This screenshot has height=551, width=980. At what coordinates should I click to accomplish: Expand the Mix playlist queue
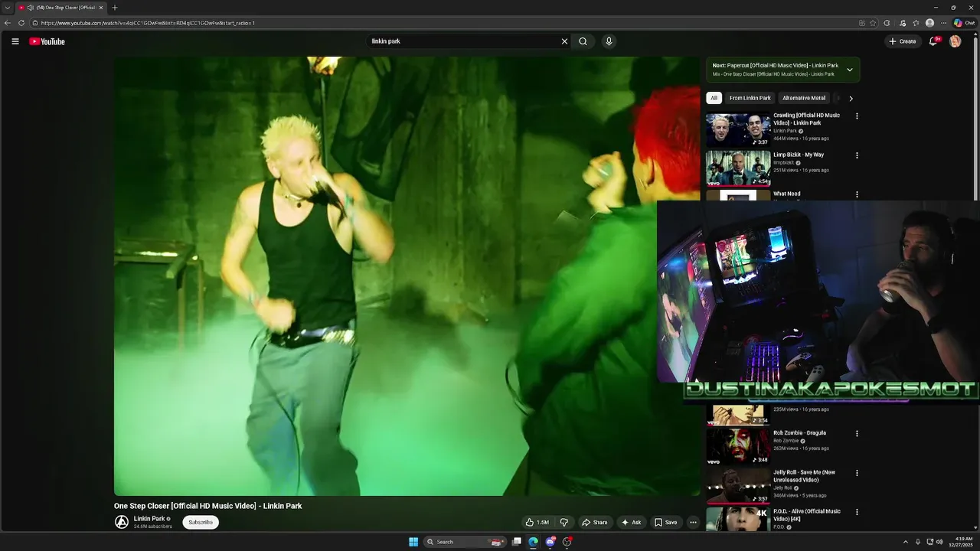click(x=849, y=70)
